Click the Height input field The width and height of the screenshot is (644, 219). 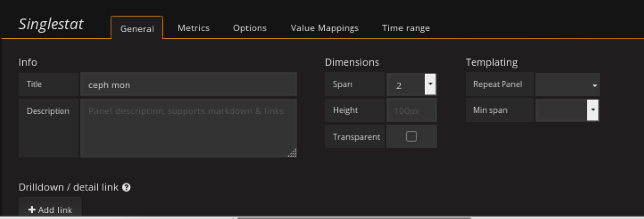click(411, 110)
